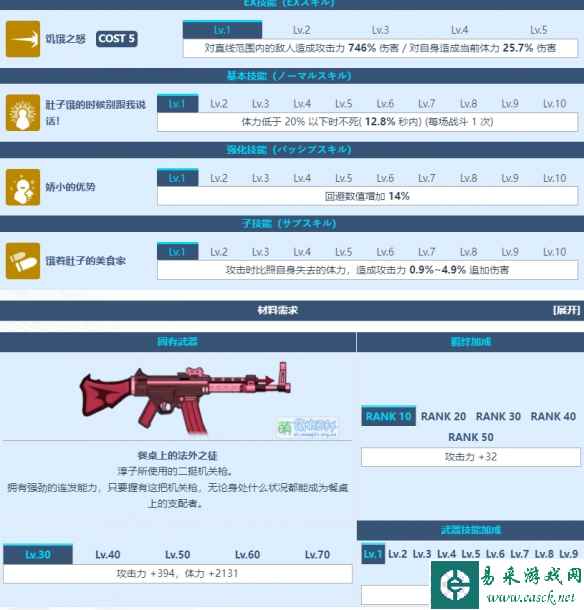Select weapon level Lv.60 tab

pos(247,554)
